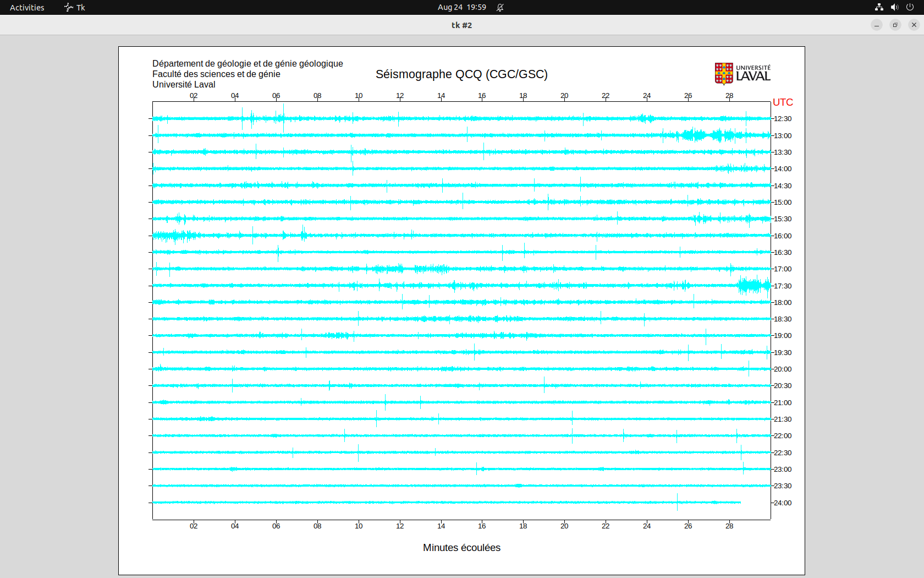Click the top axis 28 minute tick
924x578 pixels.
pyautogui.click(x=729, y=96)
